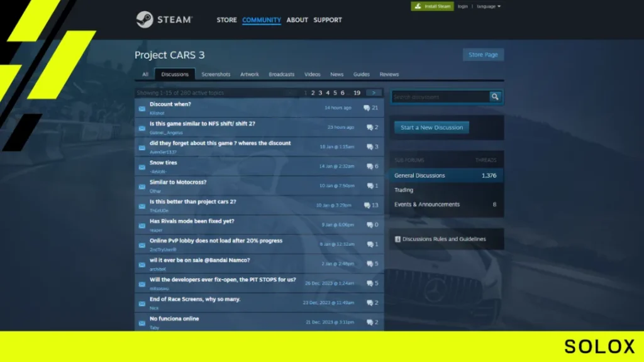Click download icon on Install Steam button
The width and height of the screenshot is (644, 362).
(x=418, y=6)
